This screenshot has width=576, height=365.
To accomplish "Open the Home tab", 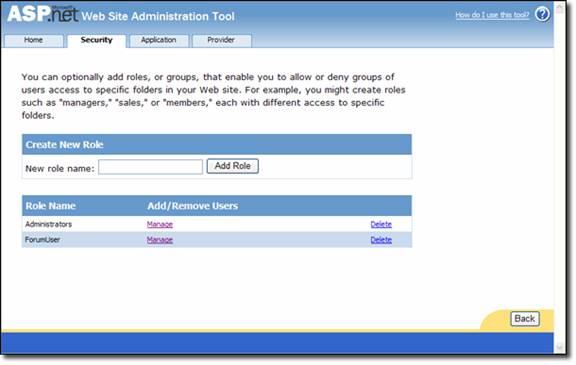I will coord(33,40).
